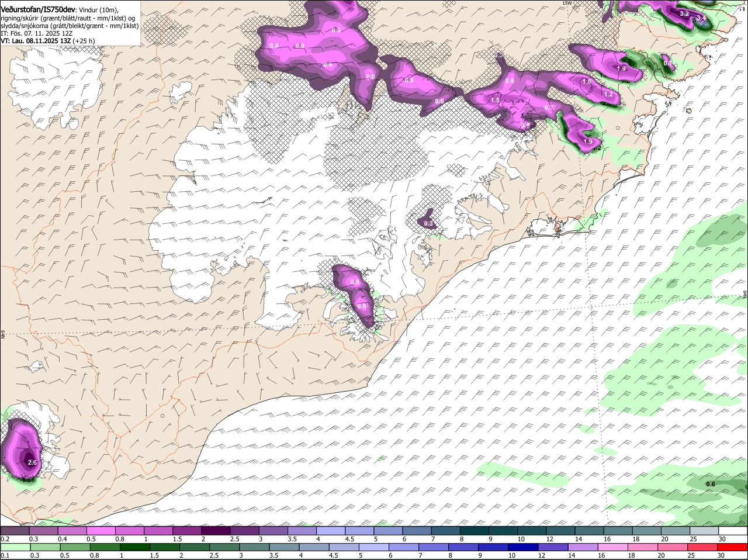Click the '12' label in the rain legend row

click(x=542, y=555)
